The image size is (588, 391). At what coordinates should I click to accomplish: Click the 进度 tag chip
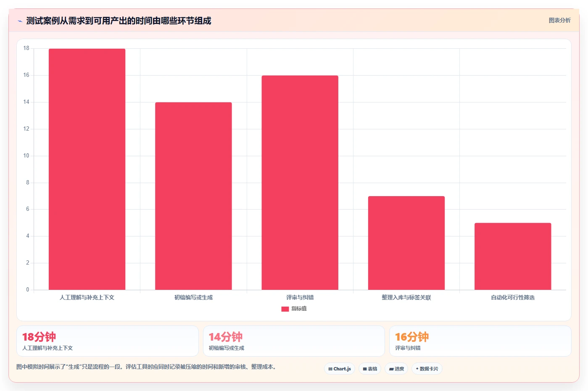click(396, 369)
